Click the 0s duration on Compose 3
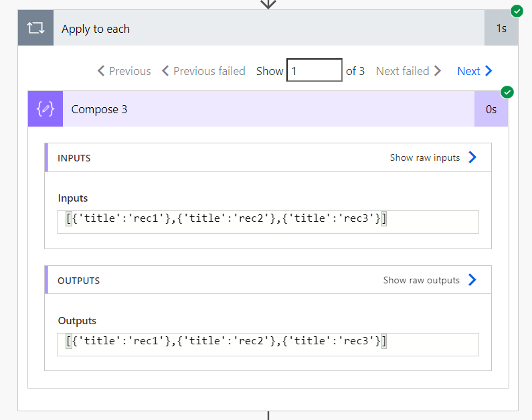 [x=491, y=109]
